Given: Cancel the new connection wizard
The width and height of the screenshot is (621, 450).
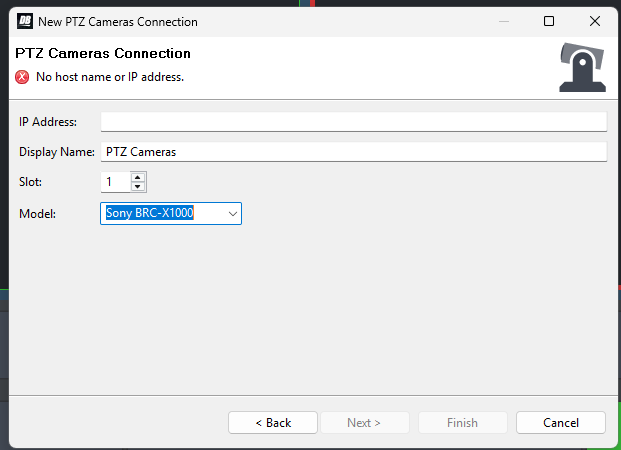Looking at the screenshot, I should tap(561, 423).
